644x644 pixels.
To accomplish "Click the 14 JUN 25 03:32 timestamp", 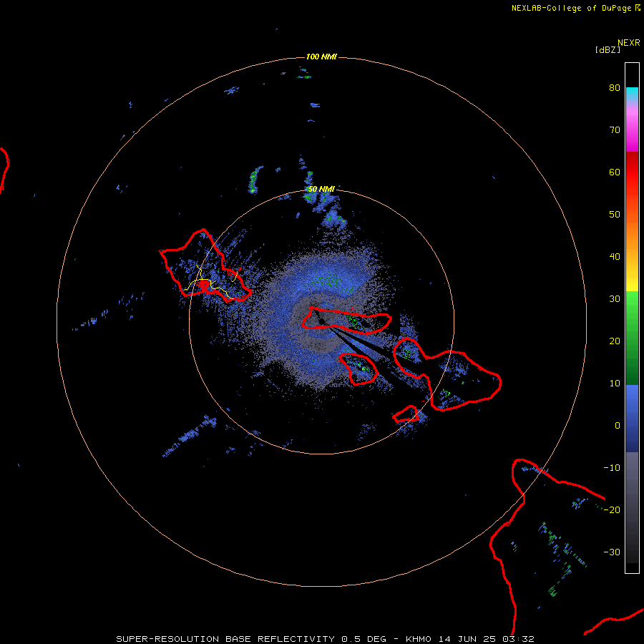I will coord(487,639).
